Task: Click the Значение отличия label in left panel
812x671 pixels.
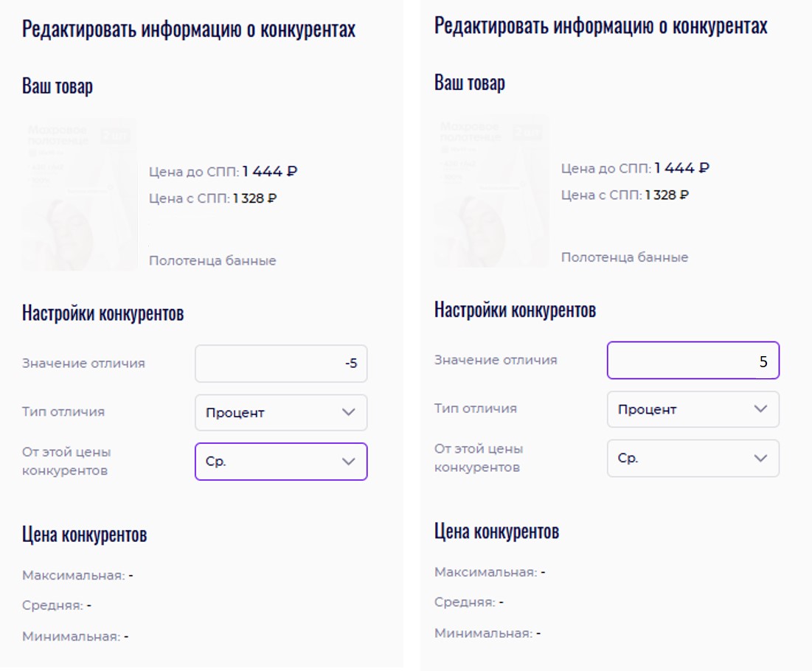Action: pos(83,364)
